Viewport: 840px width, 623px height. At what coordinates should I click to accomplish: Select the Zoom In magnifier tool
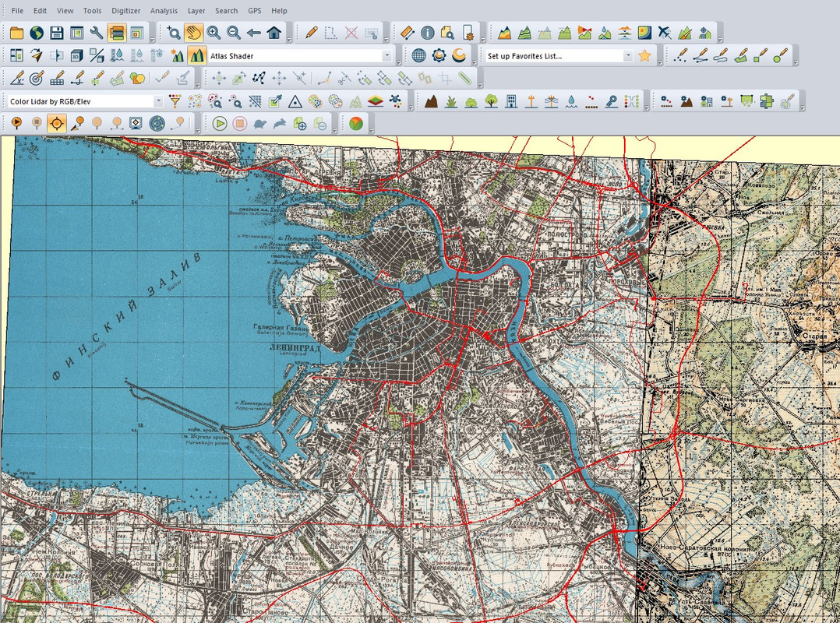(x=214, y=33)
